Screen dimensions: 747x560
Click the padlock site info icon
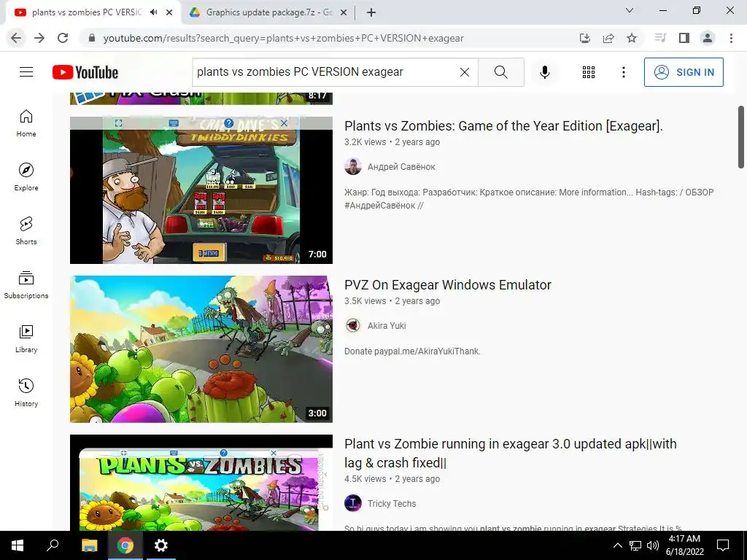93,38
